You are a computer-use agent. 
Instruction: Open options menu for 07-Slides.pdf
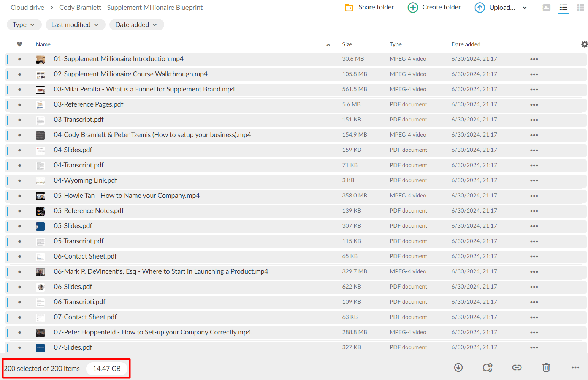pyautogui.click(x=534, y=348)
